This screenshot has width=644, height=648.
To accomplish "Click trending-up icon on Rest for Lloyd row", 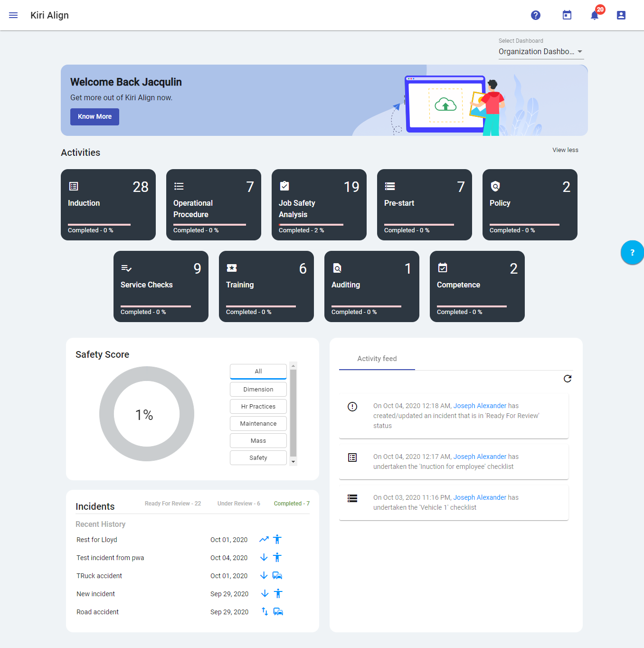I will click(x=264, y=539).
